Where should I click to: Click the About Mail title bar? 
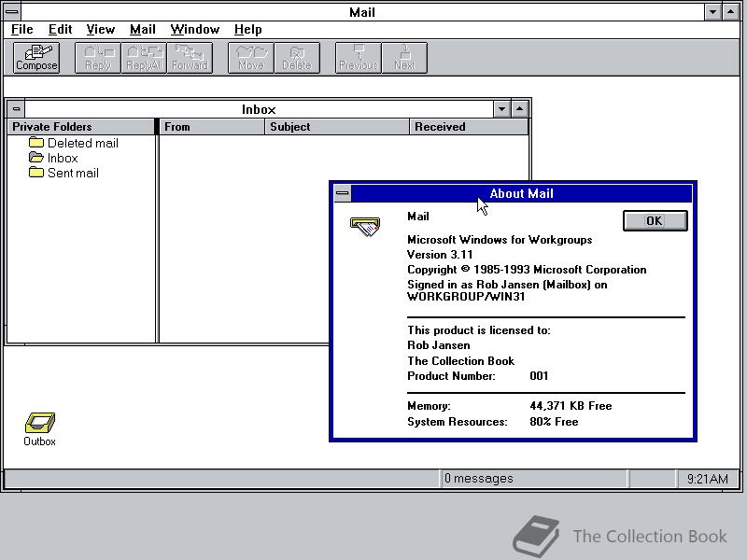coord(521,193)
